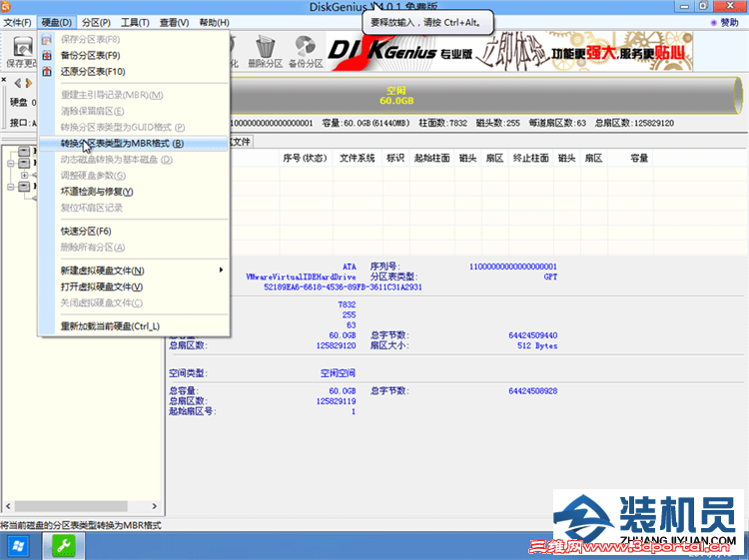Click the DiskGenius professional edition banner
This screenshot has height=560, width=749.
tap(509, 52)
